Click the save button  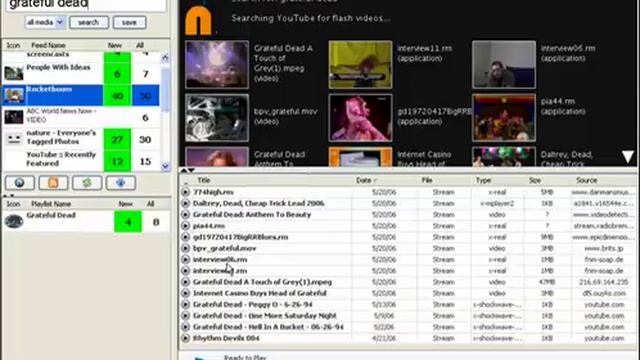[129, 22]
